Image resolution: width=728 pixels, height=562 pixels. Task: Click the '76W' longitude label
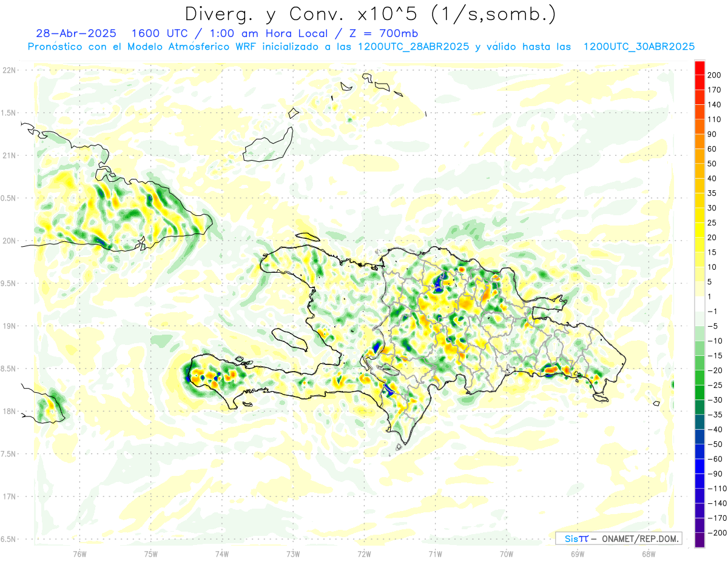79,553
